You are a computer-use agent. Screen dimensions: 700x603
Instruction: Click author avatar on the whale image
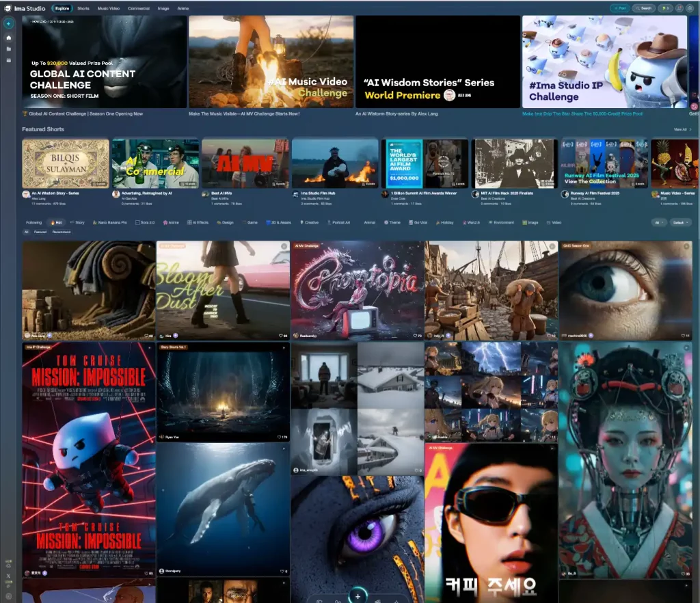click(x=161, y=571)
